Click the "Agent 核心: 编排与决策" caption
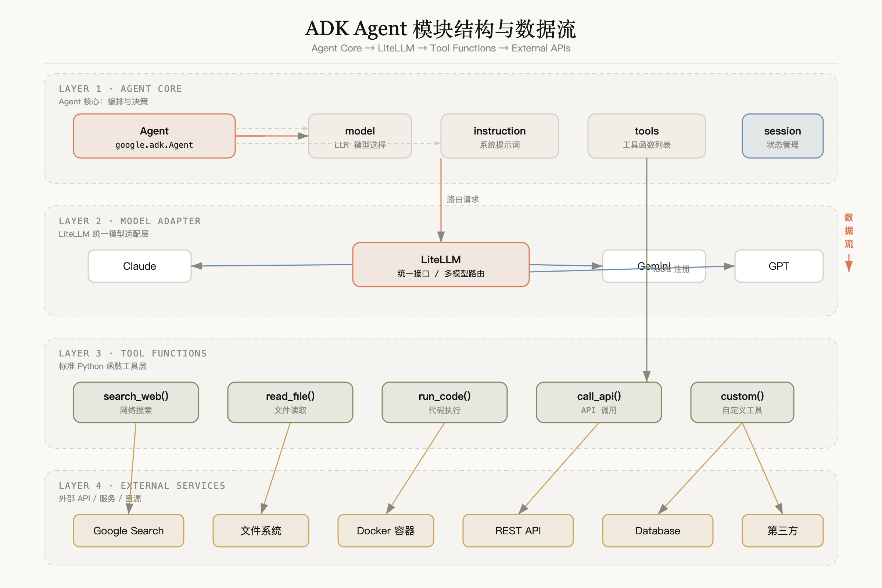 [103, 102]
